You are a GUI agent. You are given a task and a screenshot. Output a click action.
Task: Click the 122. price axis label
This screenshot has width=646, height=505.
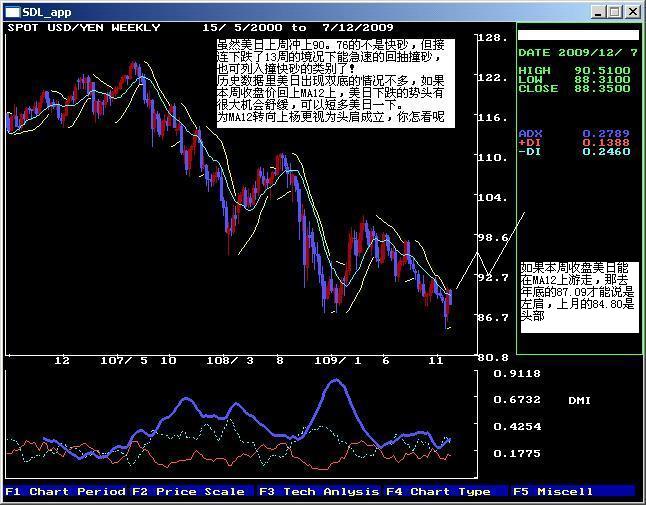point(493,78)
